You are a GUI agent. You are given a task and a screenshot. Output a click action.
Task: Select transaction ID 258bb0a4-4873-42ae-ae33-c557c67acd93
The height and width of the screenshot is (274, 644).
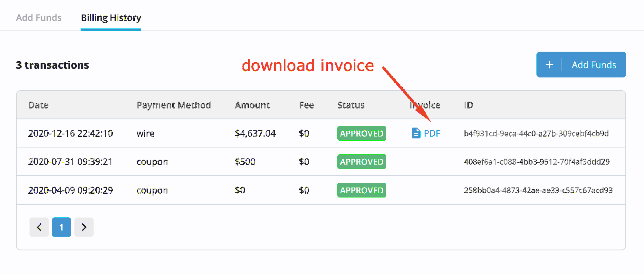[x=538, y=190]
